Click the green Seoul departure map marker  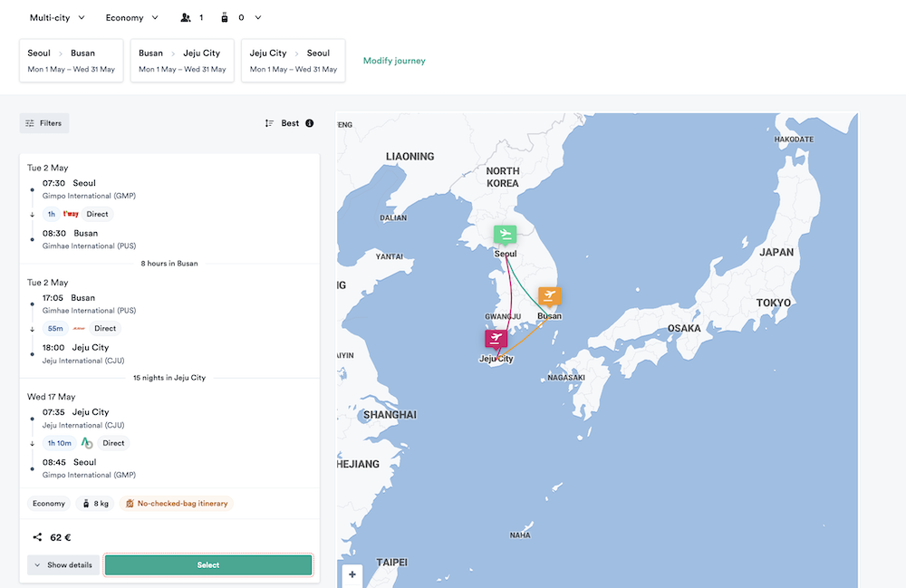click(505, 235)
